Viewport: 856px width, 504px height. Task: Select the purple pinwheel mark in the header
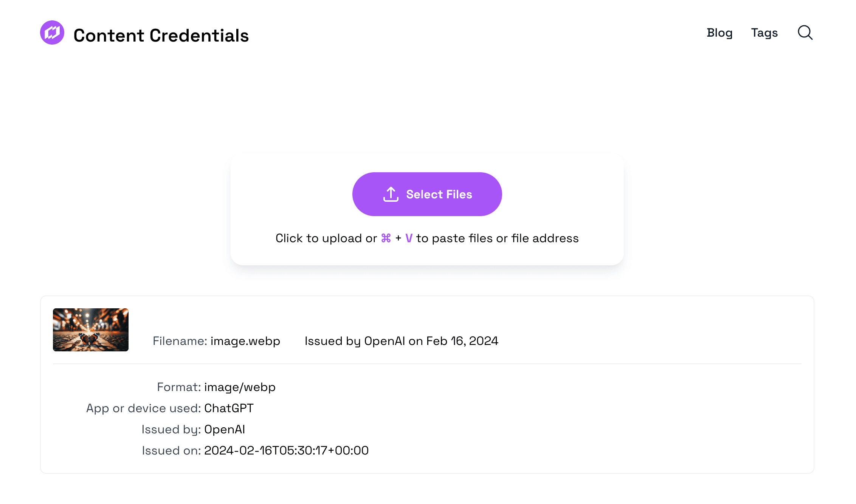(x=52, y=33)
